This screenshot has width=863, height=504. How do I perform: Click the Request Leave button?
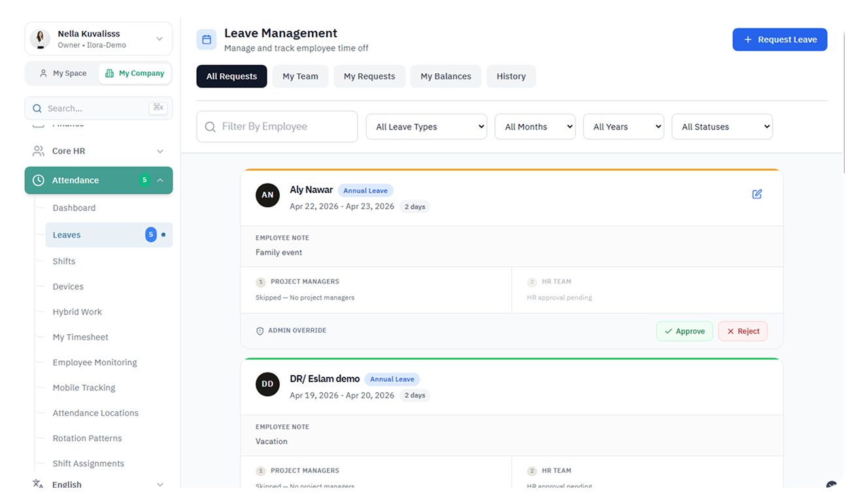click(780, 39)
